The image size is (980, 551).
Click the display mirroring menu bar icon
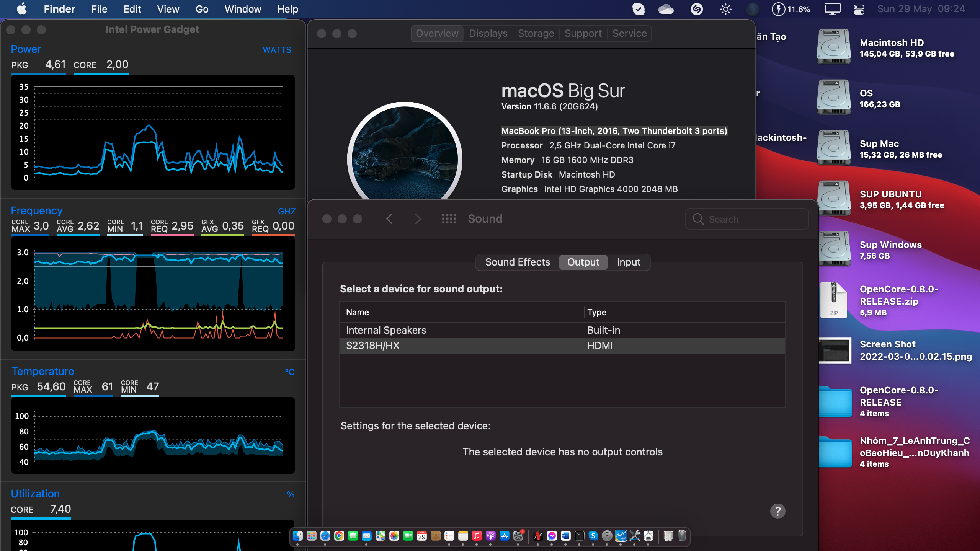pyautogui.click(x=832, y=9)
